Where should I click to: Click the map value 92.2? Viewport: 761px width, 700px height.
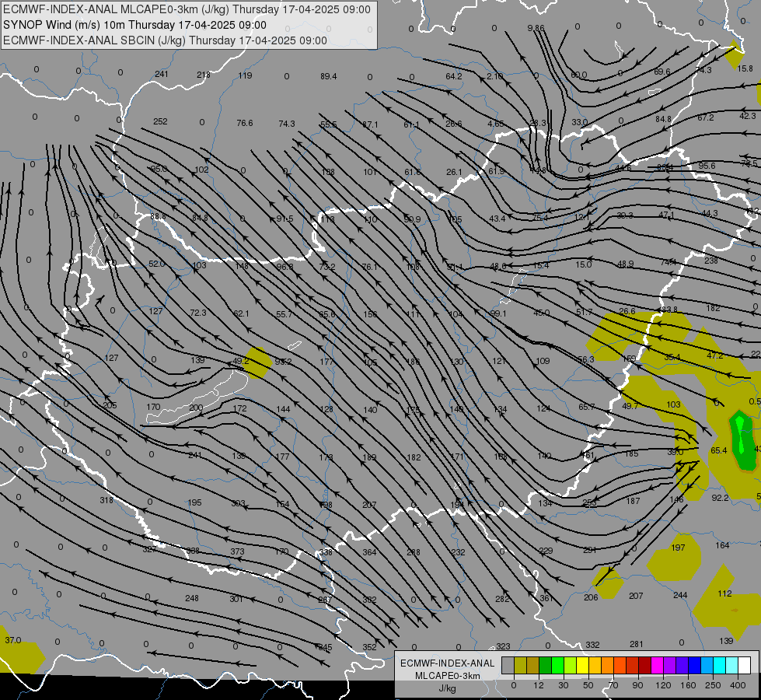[721, 498]
